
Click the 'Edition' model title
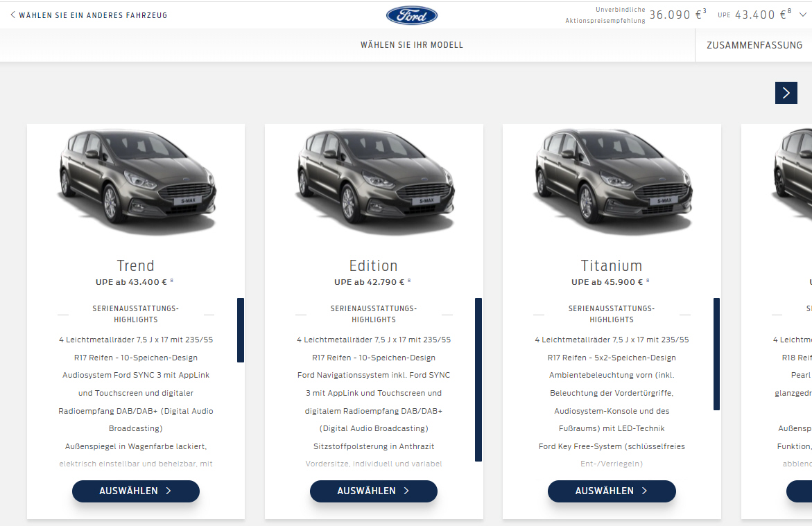coord(373,265)
